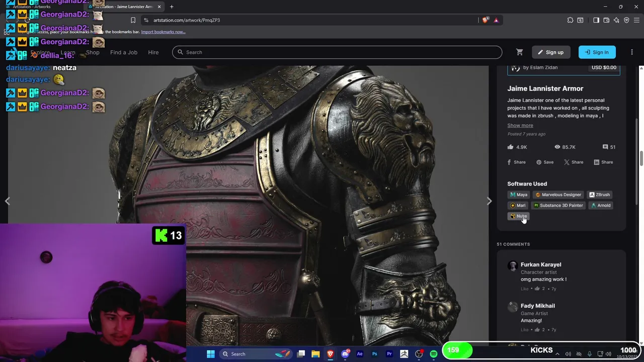The width and height of the screenshot is (644, 362).
Task: Expand description with Show more
Action: click(520, 125)
